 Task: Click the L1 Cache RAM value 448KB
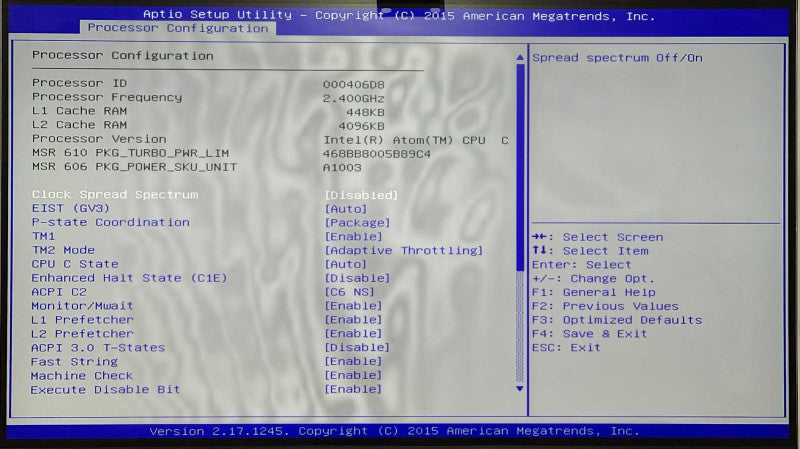[x=365, y=112]
